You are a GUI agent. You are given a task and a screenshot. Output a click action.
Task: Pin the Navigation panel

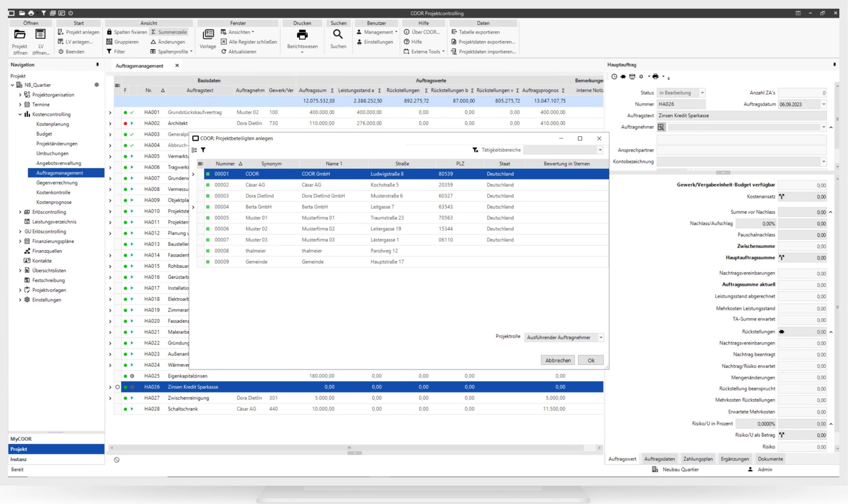pos(97,65)
